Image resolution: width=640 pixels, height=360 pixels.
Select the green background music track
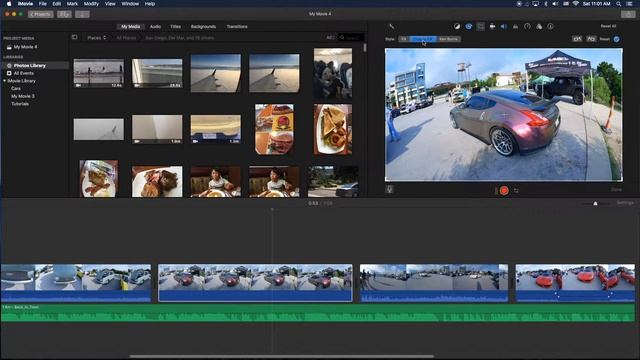tap(318, 313)
